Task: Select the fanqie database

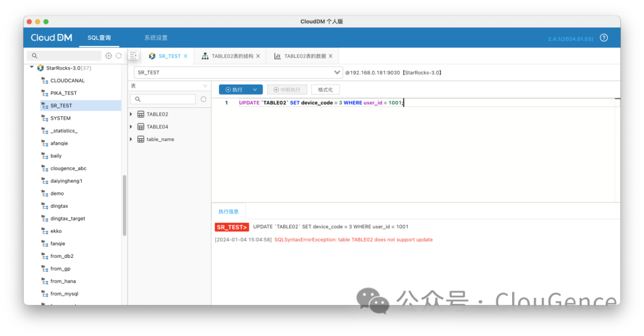Action: click(x=57, y=244)
